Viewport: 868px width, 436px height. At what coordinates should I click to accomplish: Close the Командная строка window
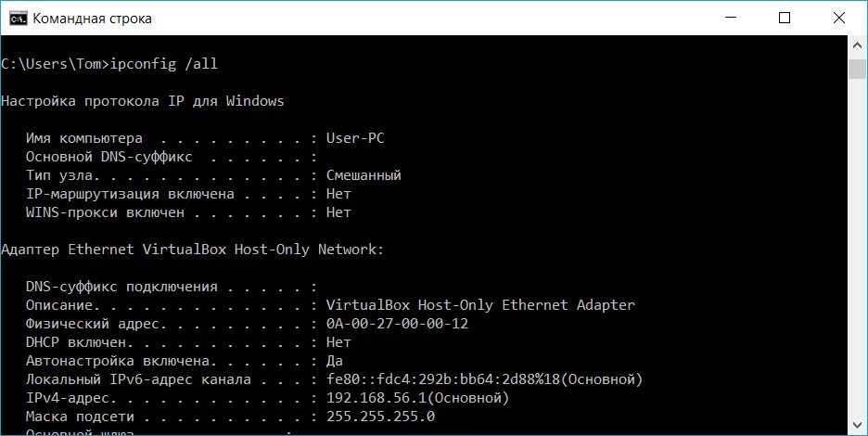838,18
